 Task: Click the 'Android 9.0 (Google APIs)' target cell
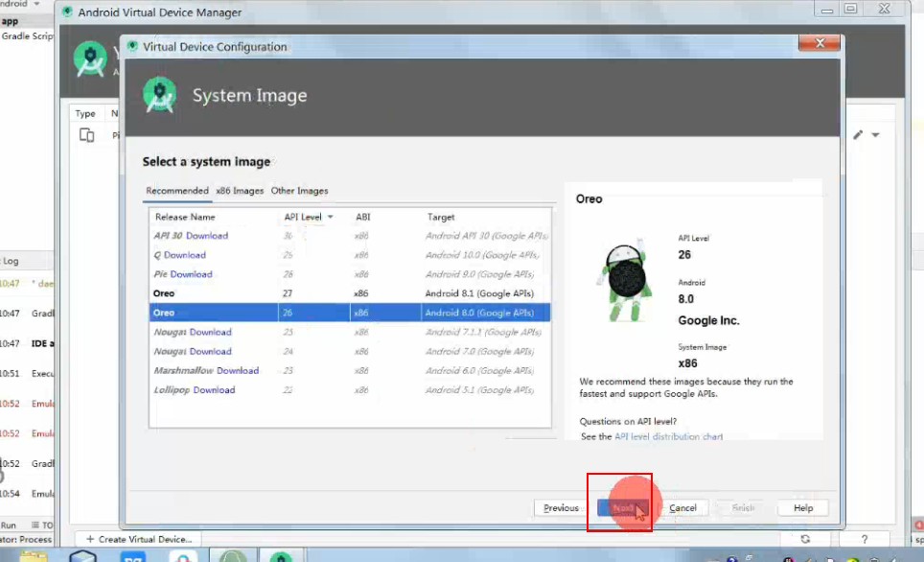click(x=479, y=274)
